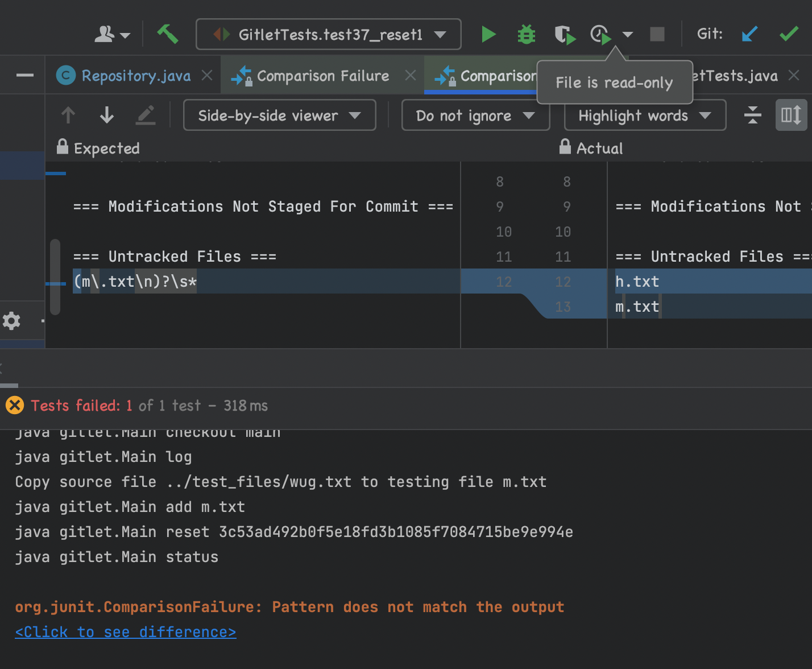Run with coverage shield icon

[x=564, y=35]
